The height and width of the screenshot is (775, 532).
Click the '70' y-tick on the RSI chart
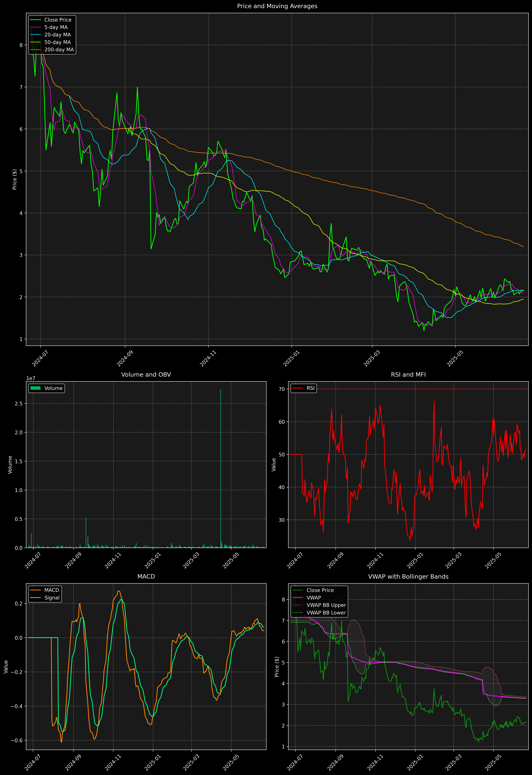pyautogui.click(x=282, y=389)
